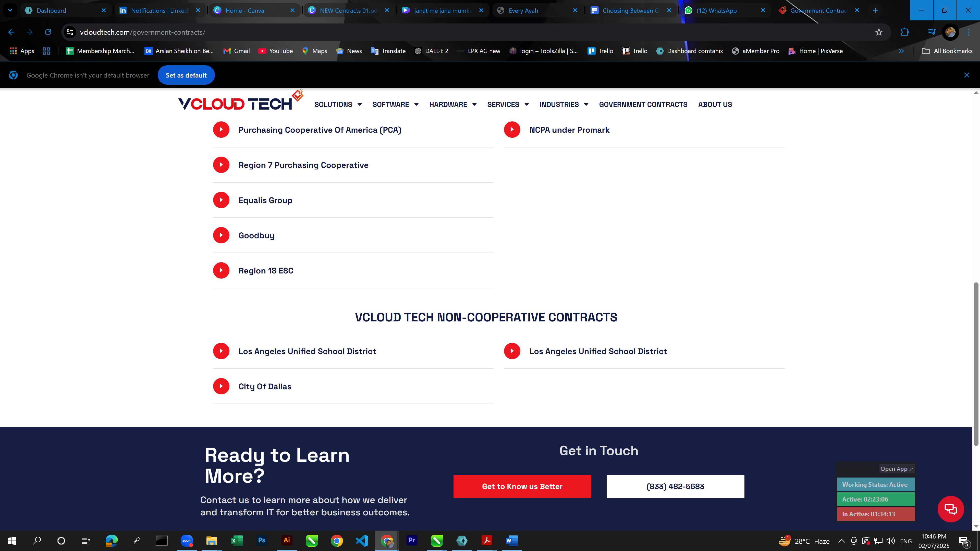This screenshot has width=980, height=551.
Task: Switch to the NEW Contracts 01 tab
Action: 348,10
